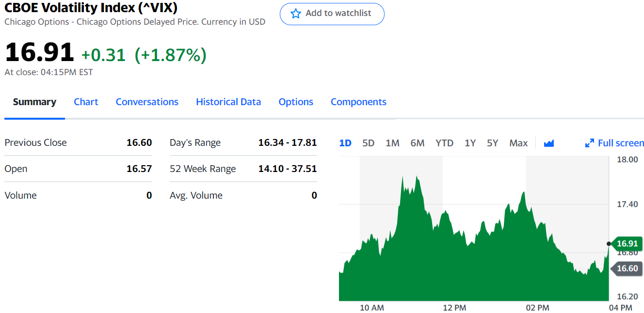Viewport: 644px width, 313px height.
Task: Click the 16.20 price axis label
Action: tap(627, 297)
